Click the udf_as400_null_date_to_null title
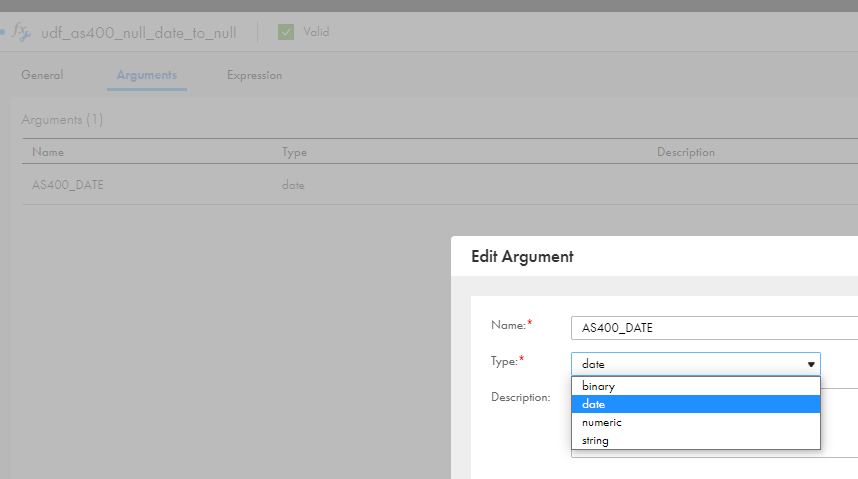 [x=138, y=33]
